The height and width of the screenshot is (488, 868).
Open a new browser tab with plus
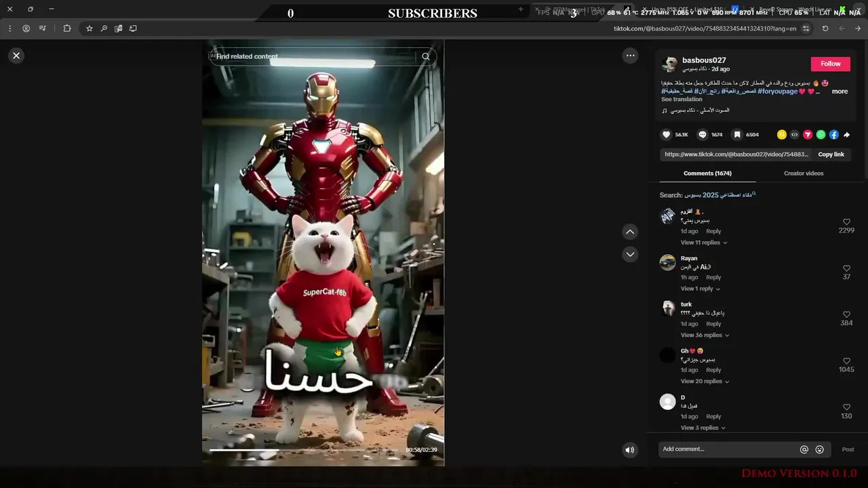point(521,9)
